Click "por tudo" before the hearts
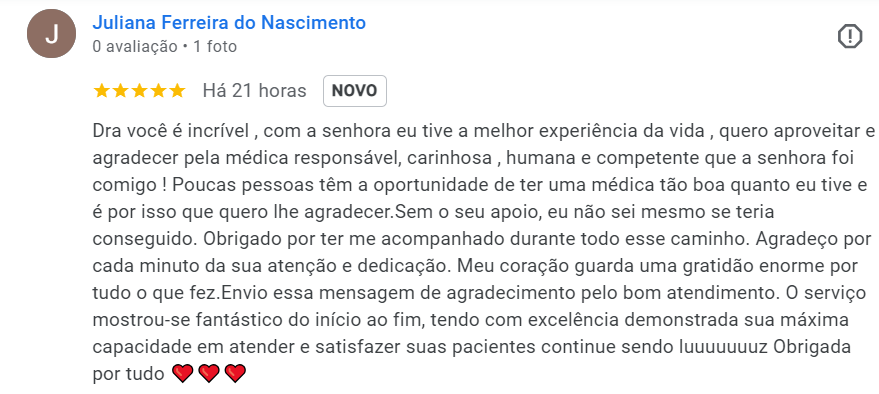Image resolution: width=879 pixels, height=394 pixels. (x=128, y=374)
